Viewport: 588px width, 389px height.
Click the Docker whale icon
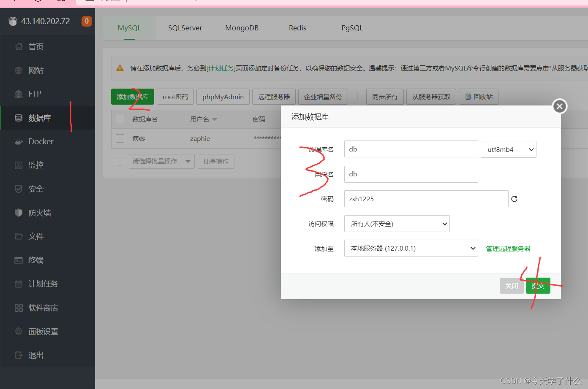tap(19, 142)
